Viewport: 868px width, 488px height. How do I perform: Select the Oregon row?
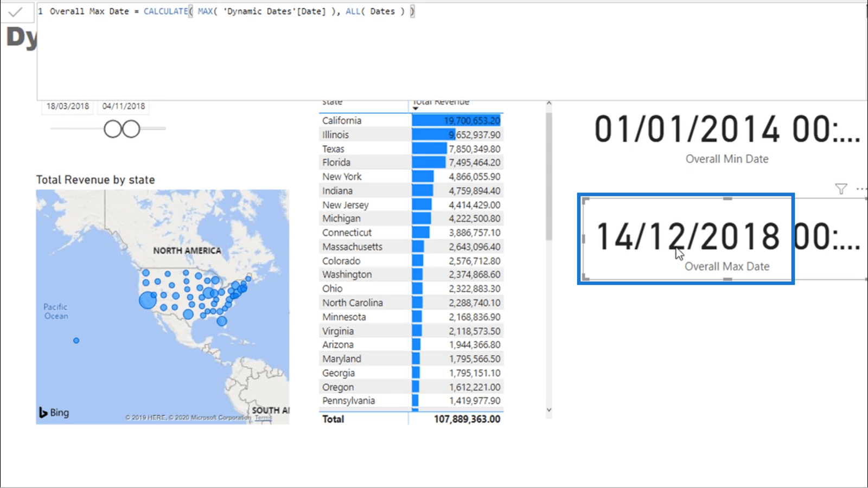(411, 387)
